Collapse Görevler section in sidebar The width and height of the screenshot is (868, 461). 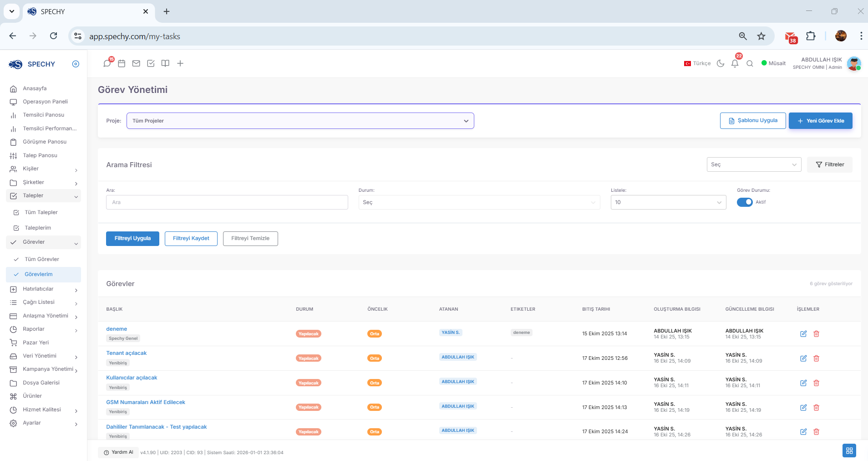[43, 242]
